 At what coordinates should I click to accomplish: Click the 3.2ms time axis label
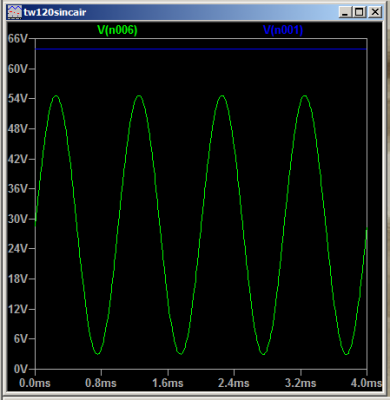(x=300, y=383)
